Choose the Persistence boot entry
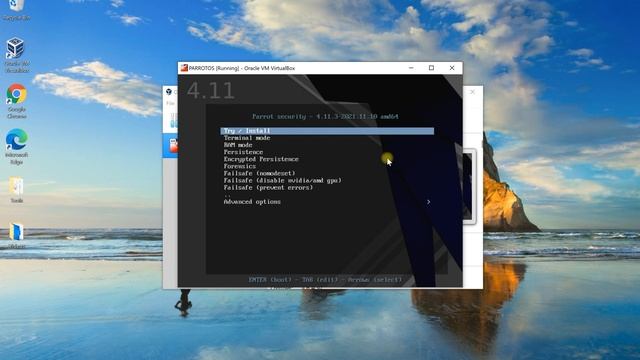640x360 pixels. pos(243,152)
